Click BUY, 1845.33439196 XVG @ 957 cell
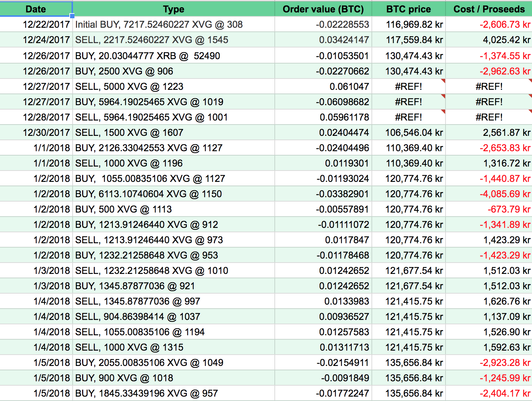The height and width of the screenshot is (401, 532). coord(174,393)
